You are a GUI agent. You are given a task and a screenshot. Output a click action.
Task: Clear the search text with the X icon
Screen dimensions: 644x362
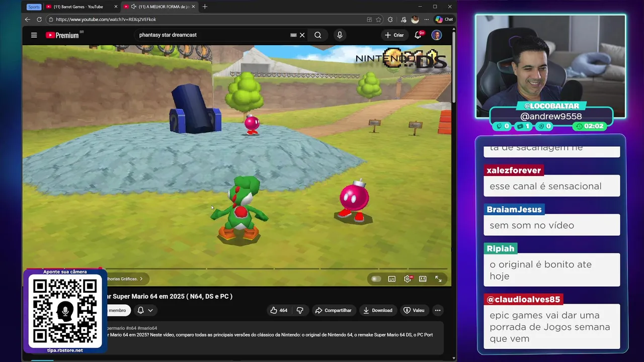(302, 35)
